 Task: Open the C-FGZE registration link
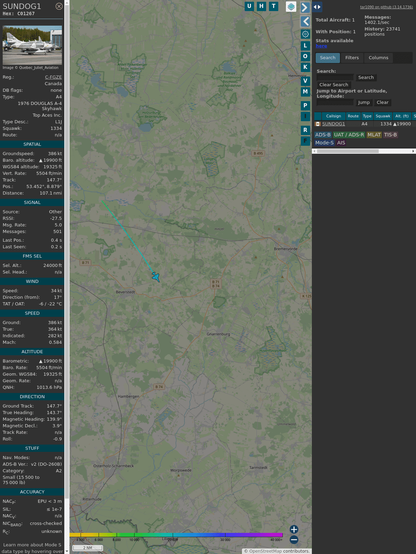[x=53, y=77]
